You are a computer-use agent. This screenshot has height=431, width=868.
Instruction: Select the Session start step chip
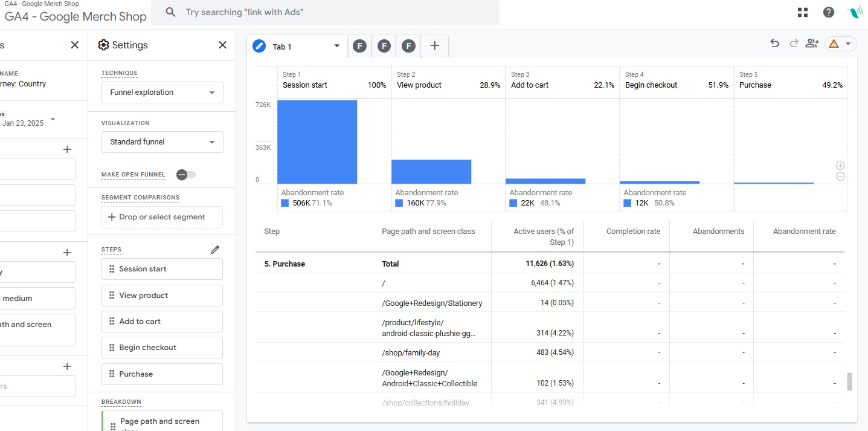pyautogui.click(x=162, y=269)
